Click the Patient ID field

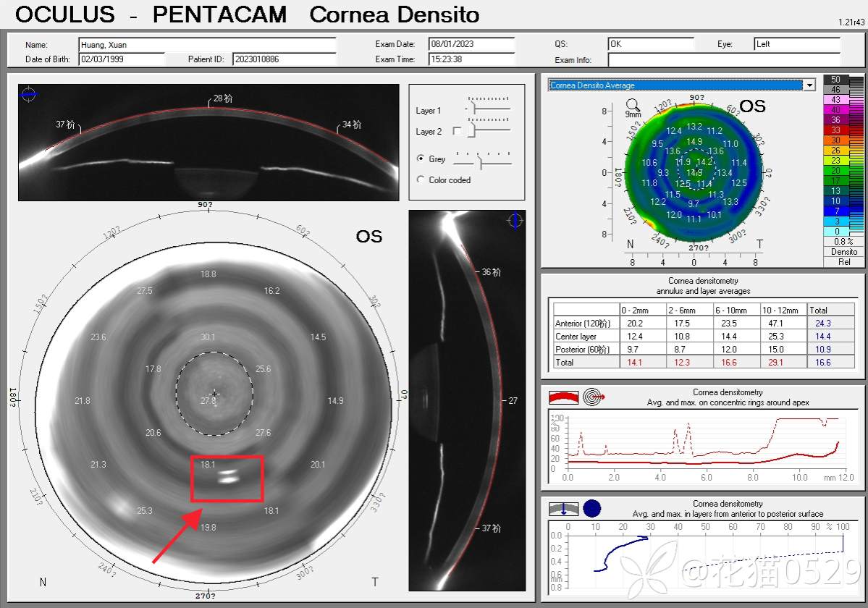tap(284, 59)
